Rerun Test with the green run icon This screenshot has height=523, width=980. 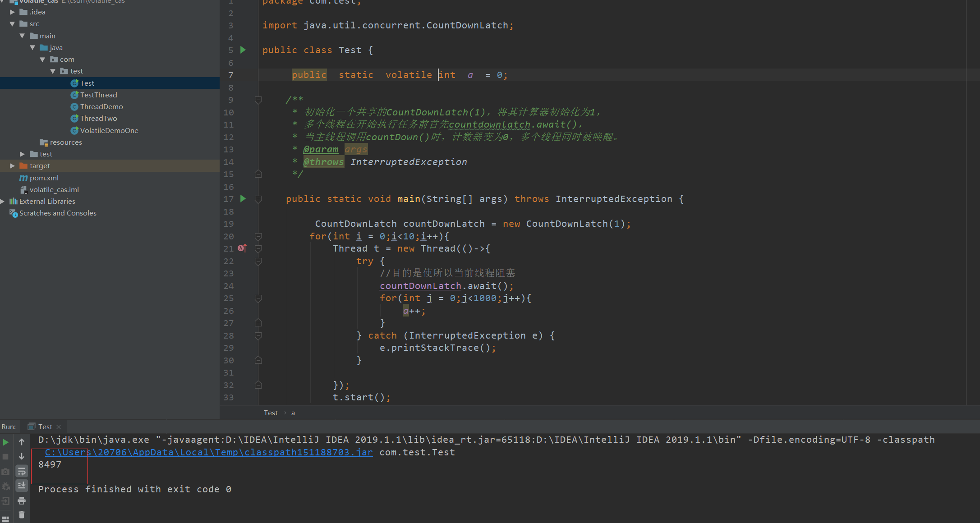coord(6,442)
